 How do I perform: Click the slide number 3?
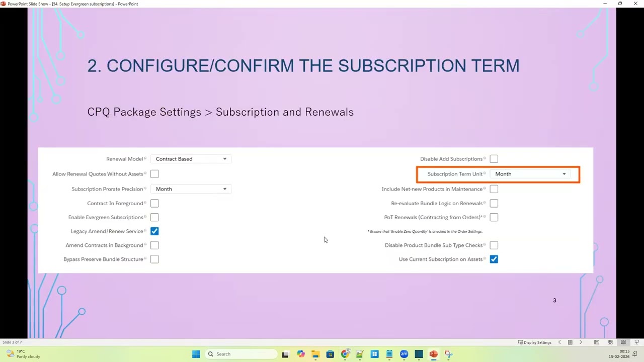pos(554,300)
